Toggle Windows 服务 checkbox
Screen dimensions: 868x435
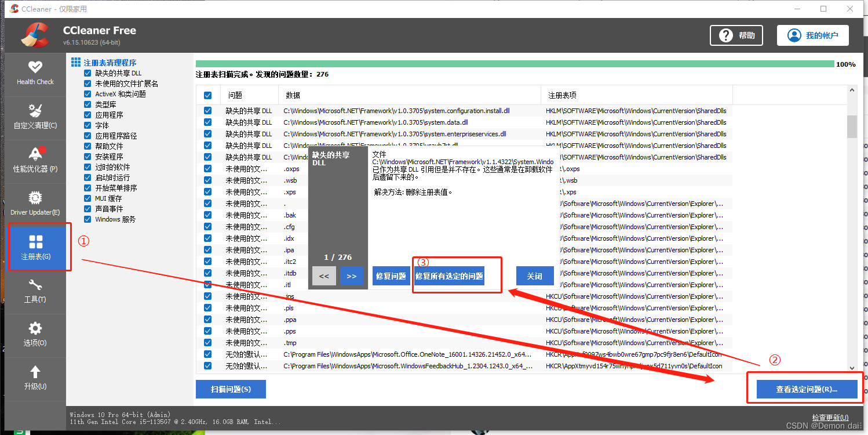[x=87, y=219]
